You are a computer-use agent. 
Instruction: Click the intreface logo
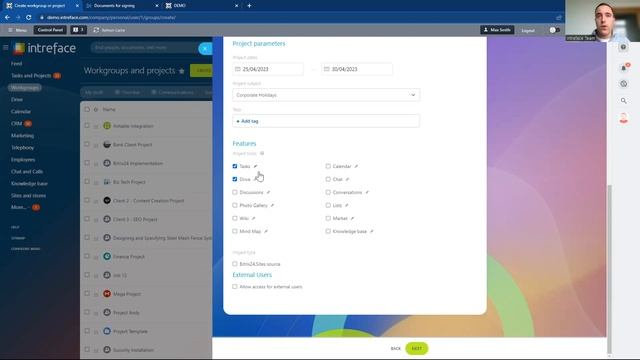(44, 48)
